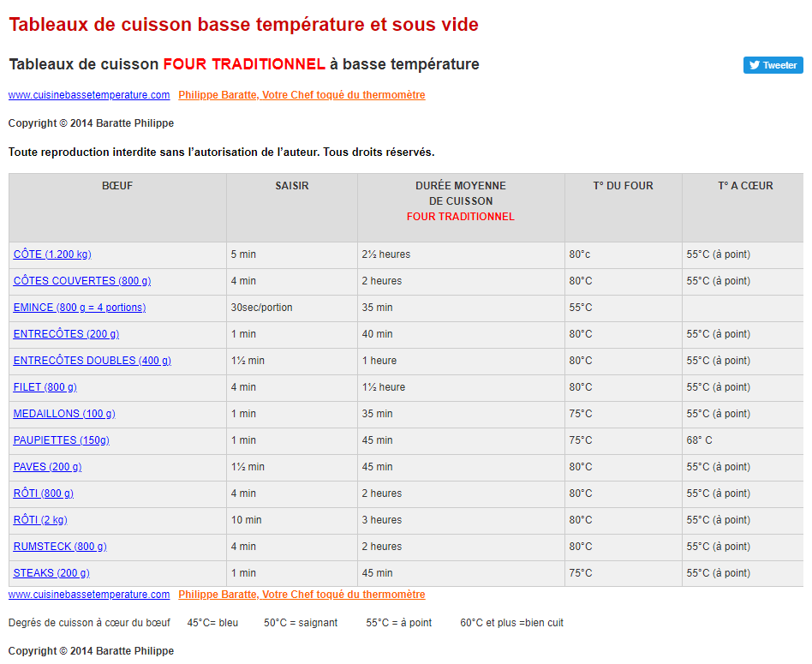Click the Tweeter share button
Viewport: 812px width, 664px height.
click(x=773, y=65)
